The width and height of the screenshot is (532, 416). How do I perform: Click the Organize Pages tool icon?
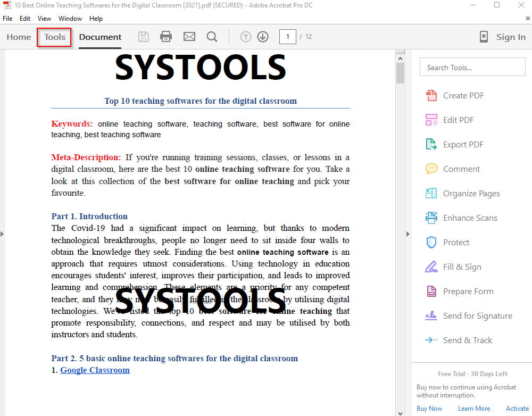[x=431, y=194]
